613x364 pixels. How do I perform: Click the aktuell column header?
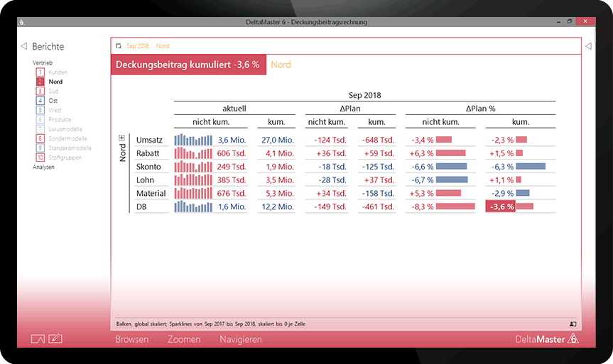click(x=234, y=109)
